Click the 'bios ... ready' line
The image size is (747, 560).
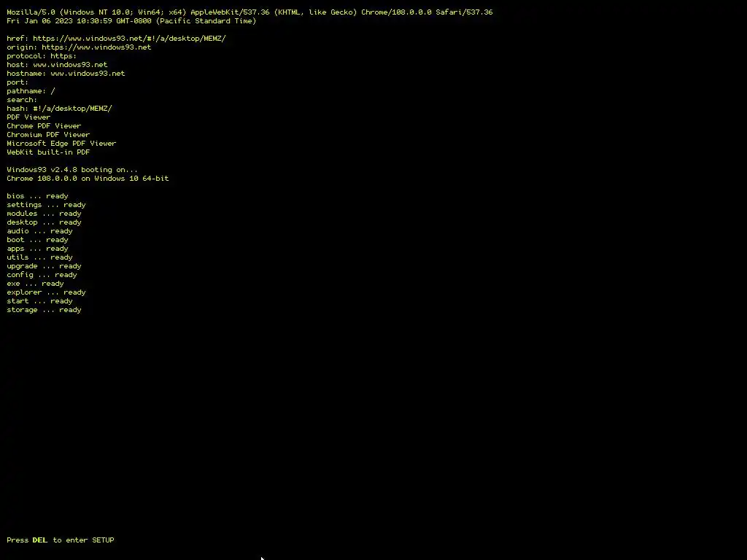tap(38, 196)
